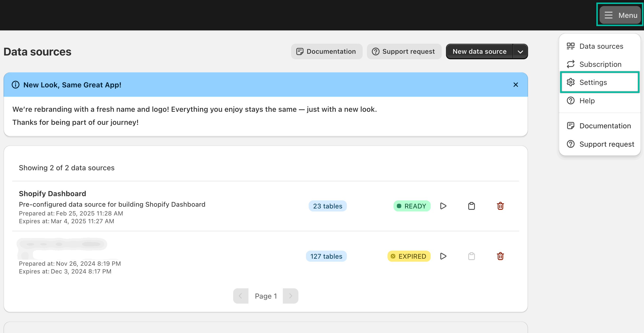Dismiss the New Look announcement banner
The width and height of the screenshot is (644, 333).
click(x=516, y=85)
